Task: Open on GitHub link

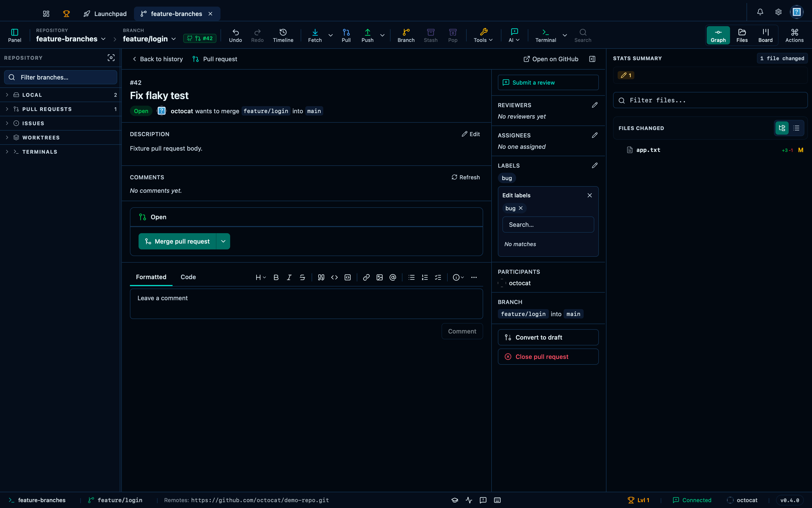Action: pyautogui.click(x=551, y=59)
